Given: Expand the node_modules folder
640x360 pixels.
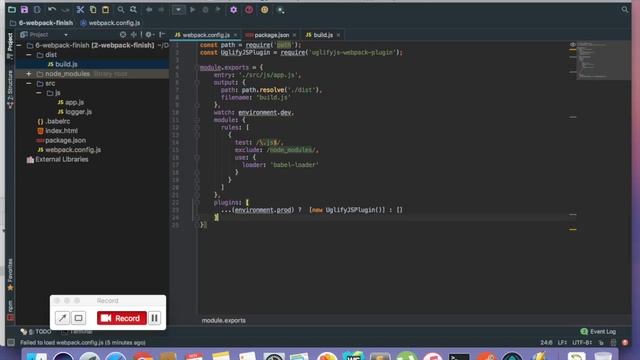Looking at the screenshot, I should 29,74.
